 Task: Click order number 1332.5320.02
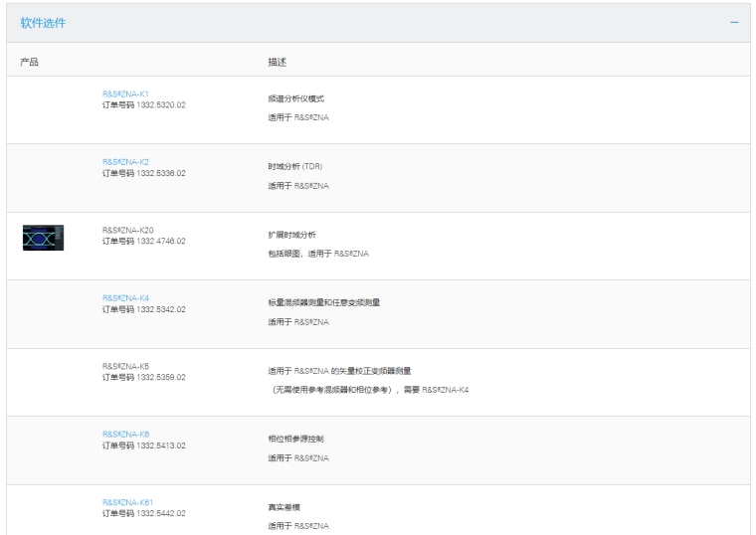[x=160, y=104]
